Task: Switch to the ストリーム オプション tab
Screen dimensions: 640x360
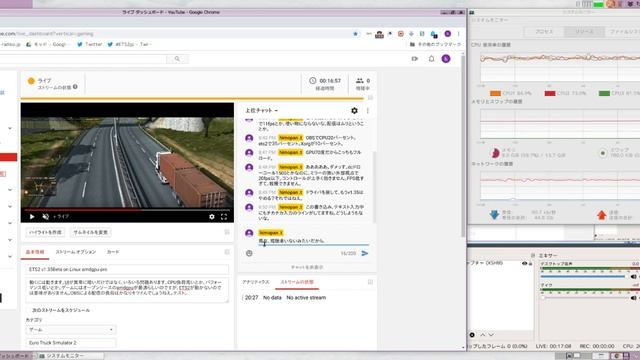Action: point(76,252)
